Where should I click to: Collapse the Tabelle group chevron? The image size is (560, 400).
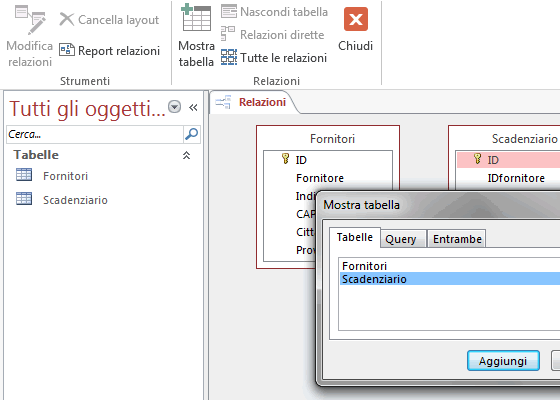[x=186, y=155]
